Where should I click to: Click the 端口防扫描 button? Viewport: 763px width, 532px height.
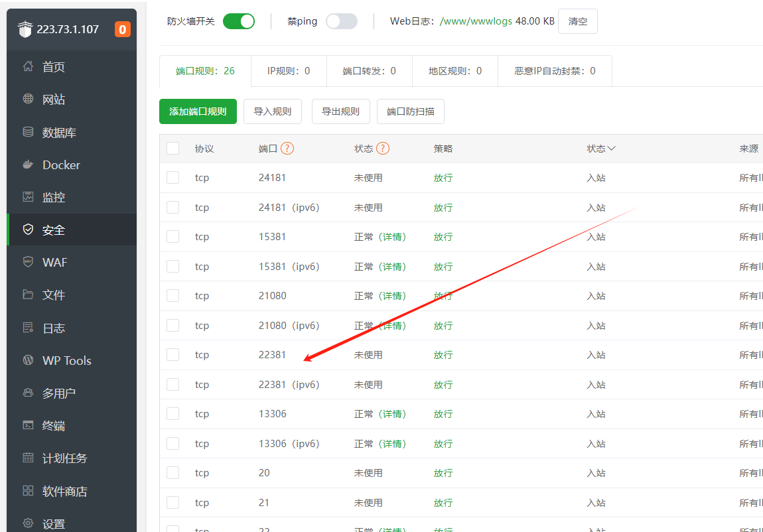tap(410, 111)
